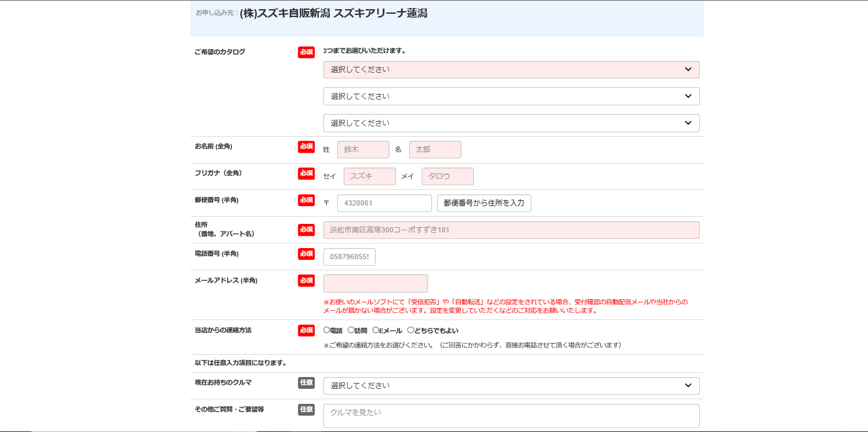Screen dimensions: 868x432
Task: Expand the current car owned dropdown
Action: pos(511,386)
